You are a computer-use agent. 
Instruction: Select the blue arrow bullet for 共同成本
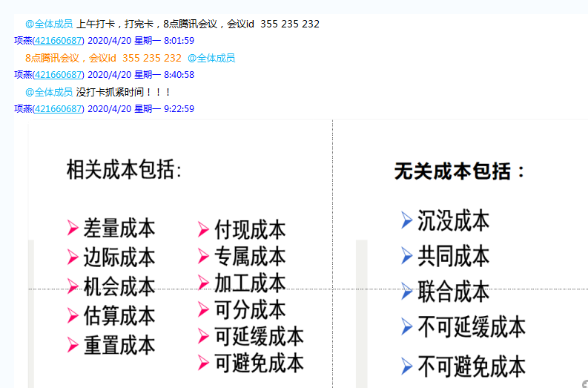406,256
